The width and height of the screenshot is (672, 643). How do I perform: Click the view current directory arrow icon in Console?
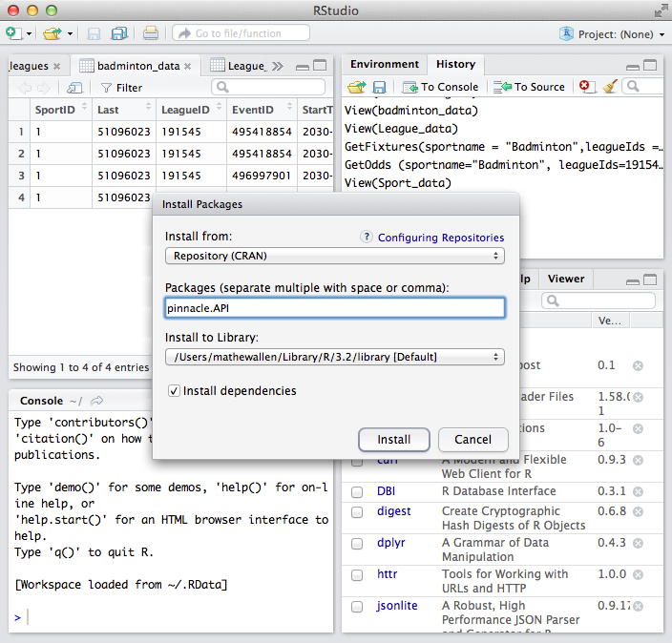point(97,401)
